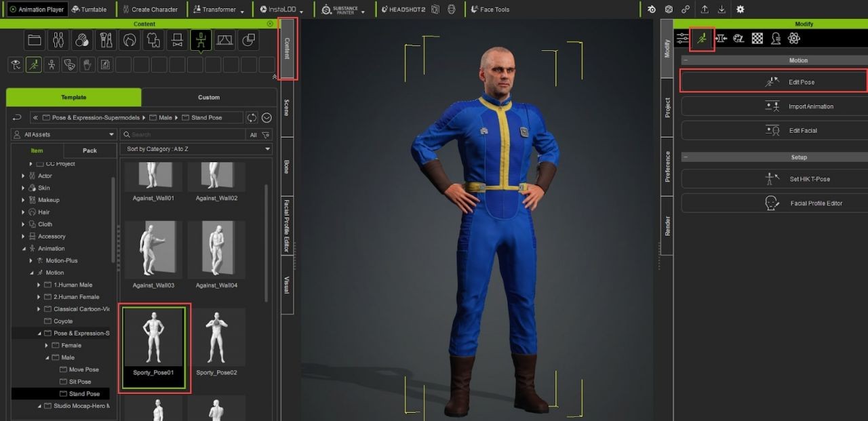The width and height of the screenshot is (868, 421).
Task: Select the Hair category icon in Content
Action: pos(130,41)
